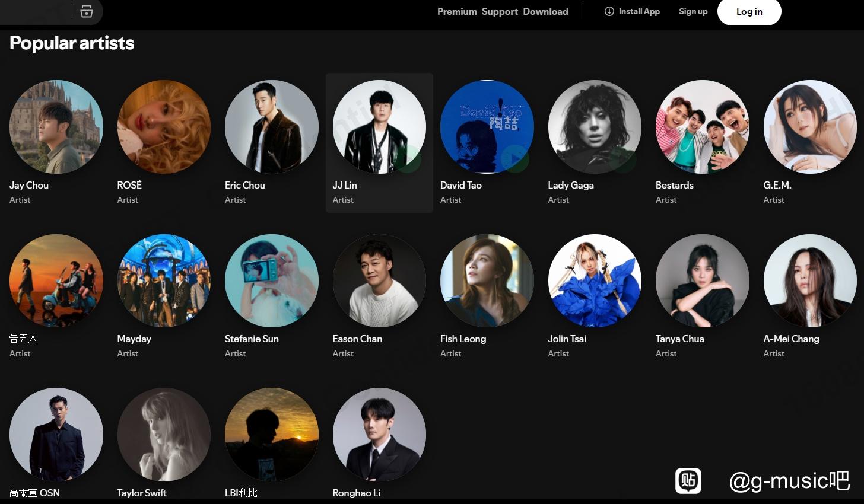Image resolution: width=864 pixels, height=504 pixels.
Task: Click the Fish Leong name link
Action: [x=463, y=339]
